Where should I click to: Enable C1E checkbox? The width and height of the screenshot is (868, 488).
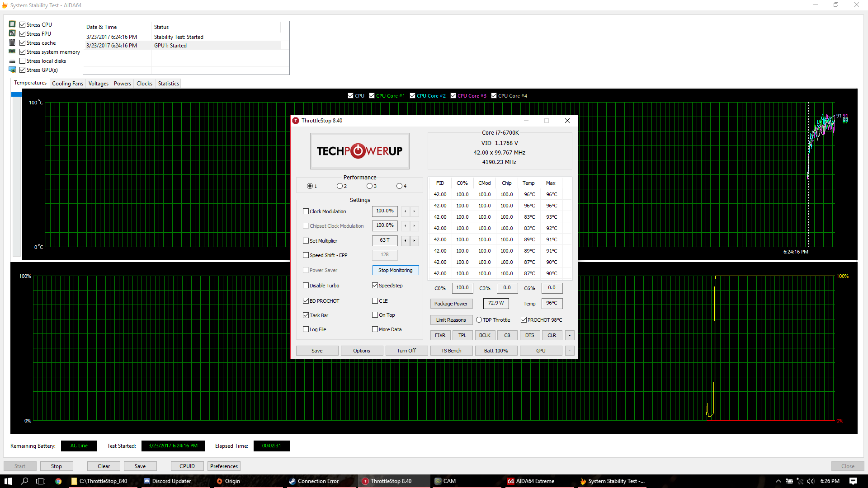375,301
